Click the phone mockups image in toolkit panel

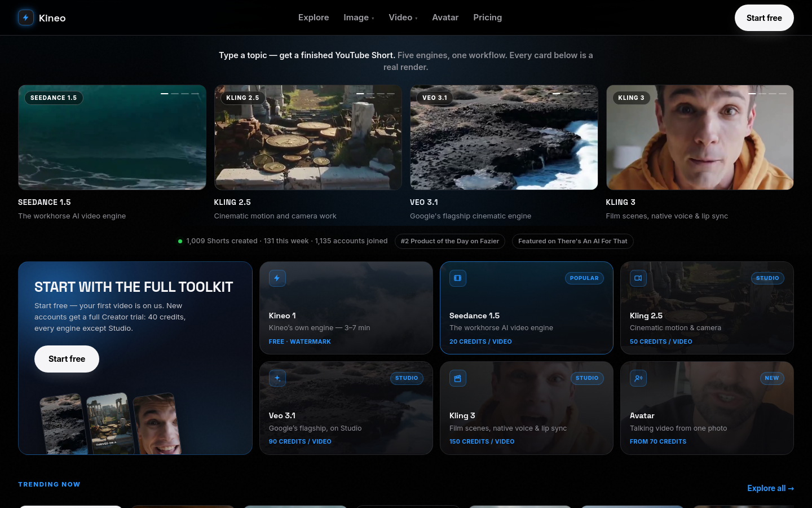pyautogui.click(x=111, y=424)
